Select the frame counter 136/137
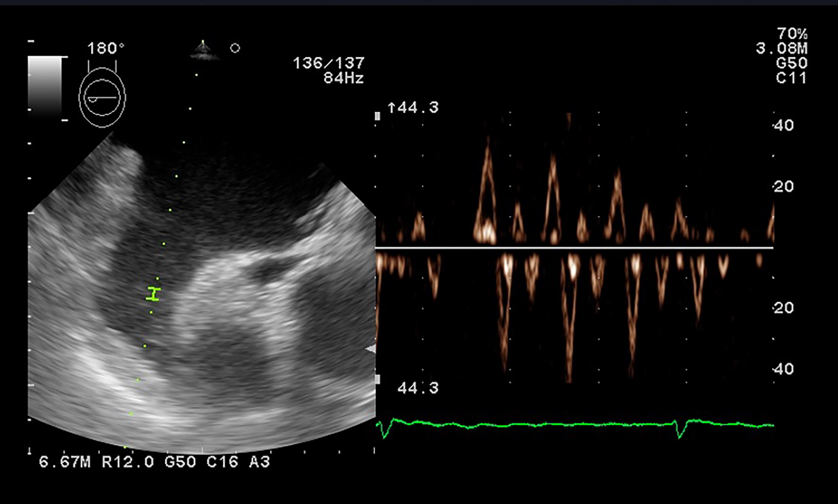 (329, 63)
